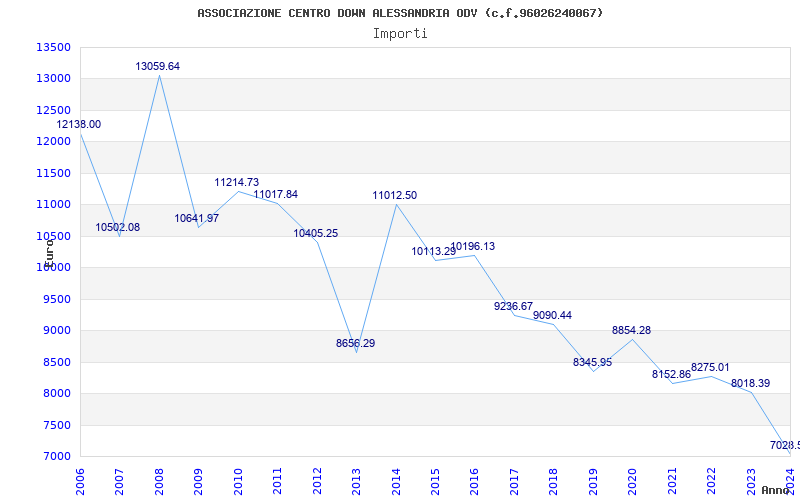Click the 12138.00 data label for 2006
This screenshot has width=800, height=500.
tap(78, 124)
